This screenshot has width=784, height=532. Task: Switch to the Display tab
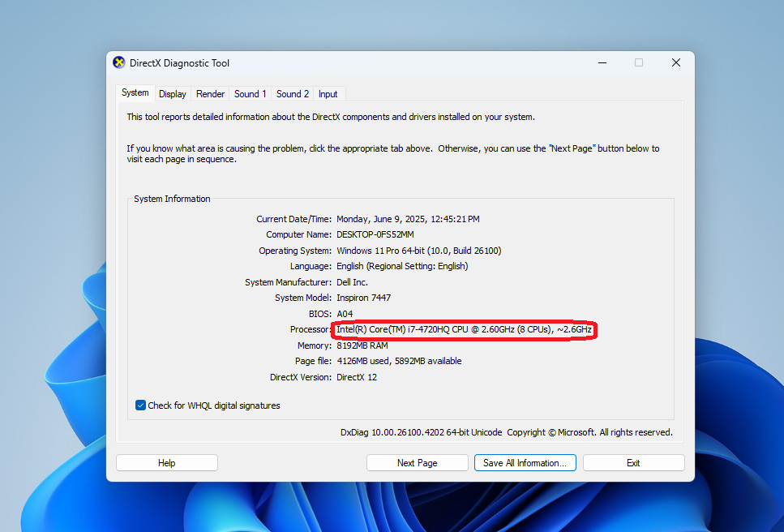(x=173, y=94)
